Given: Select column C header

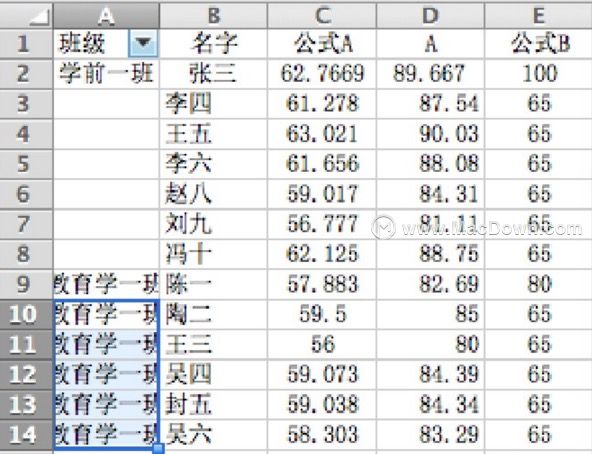Looking at the screenshot, I should click(322, 15).
